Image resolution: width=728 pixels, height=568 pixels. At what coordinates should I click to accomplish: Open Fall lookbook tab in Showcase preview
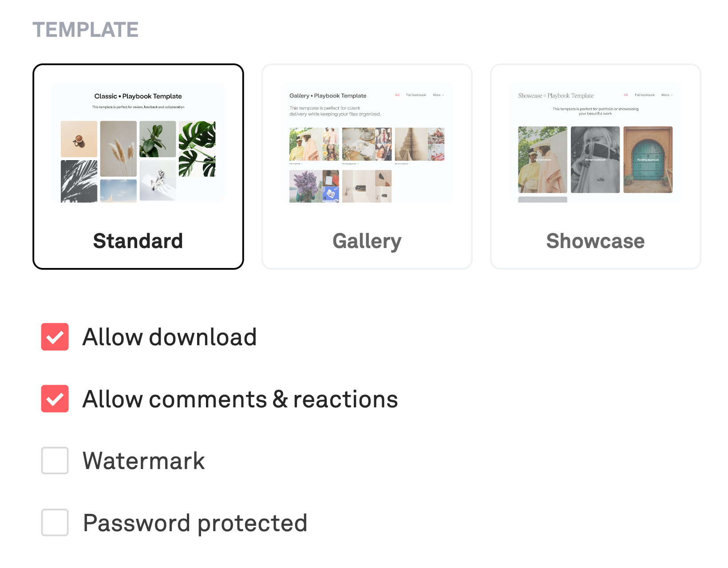point(645,95)
